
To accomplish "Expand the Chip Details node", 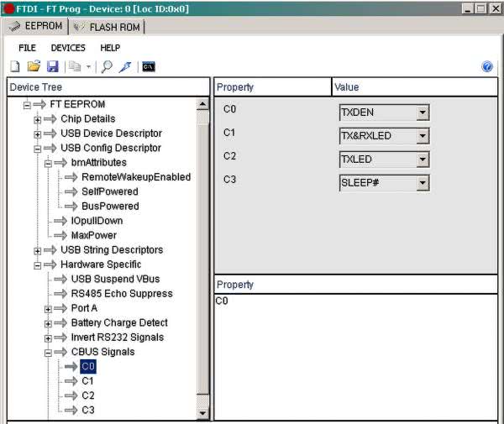I will (38, 119).
